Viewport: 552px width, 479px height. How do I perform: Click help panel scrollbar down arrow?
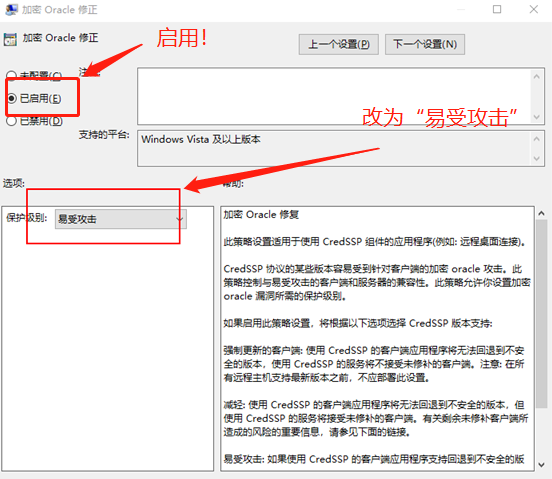541,465
